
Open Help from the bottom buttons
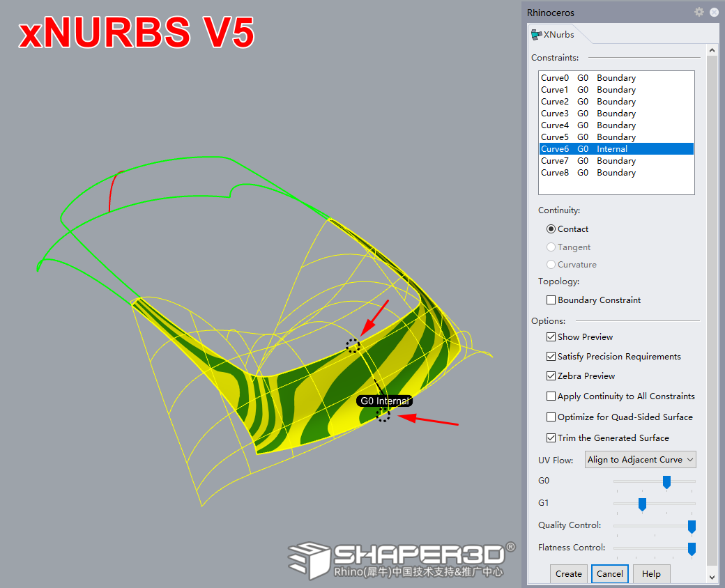650,573
